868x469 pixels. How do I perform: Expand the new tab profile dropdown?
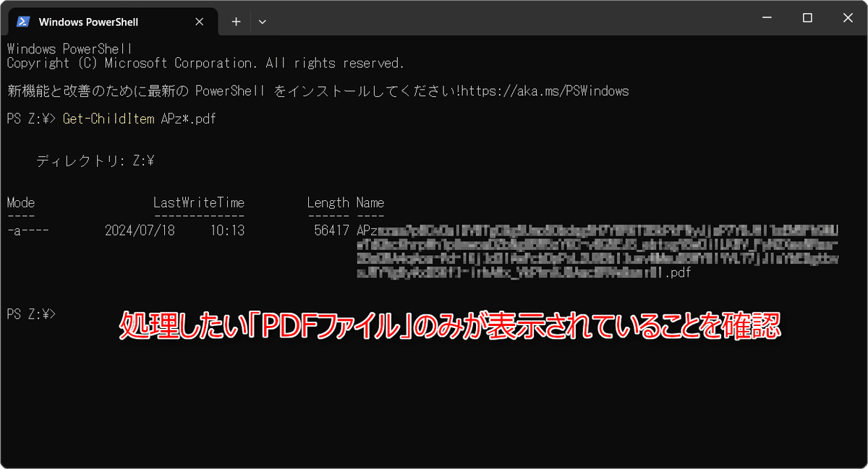263,22
